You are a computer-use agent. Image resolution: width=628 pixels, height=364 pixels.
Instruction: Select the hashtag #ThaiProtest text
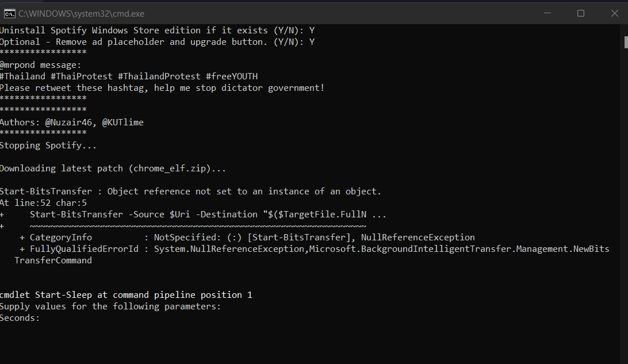82,76
